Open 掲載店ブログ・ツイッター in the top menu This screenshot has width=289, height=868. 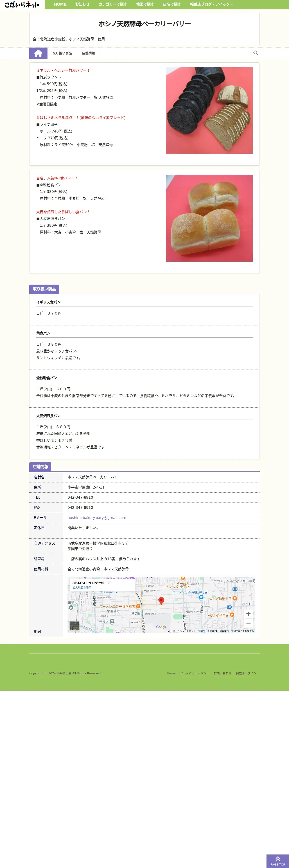(212, 4)
